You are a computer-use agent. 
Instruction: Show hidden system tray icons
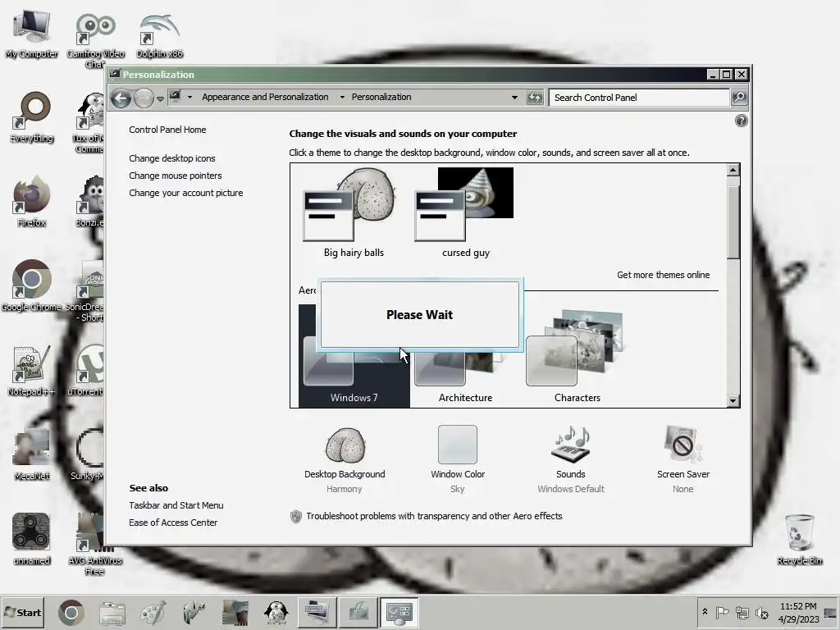(x=705, y=612)
